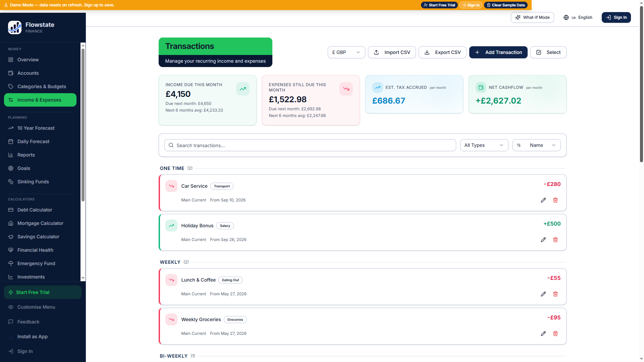Viewport: 644px width, 362px height.
Task: Go to Accounts page
Action: click(40, 73)
